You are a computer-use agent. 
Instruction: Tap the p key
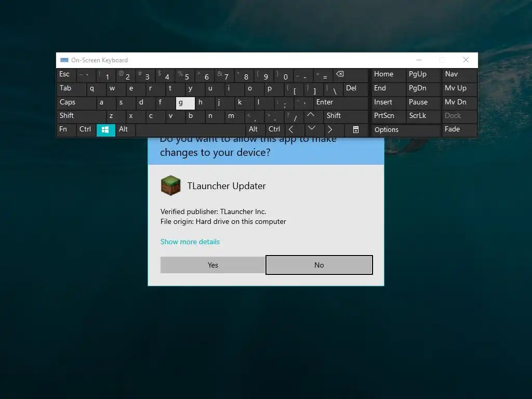click(274, 89)
